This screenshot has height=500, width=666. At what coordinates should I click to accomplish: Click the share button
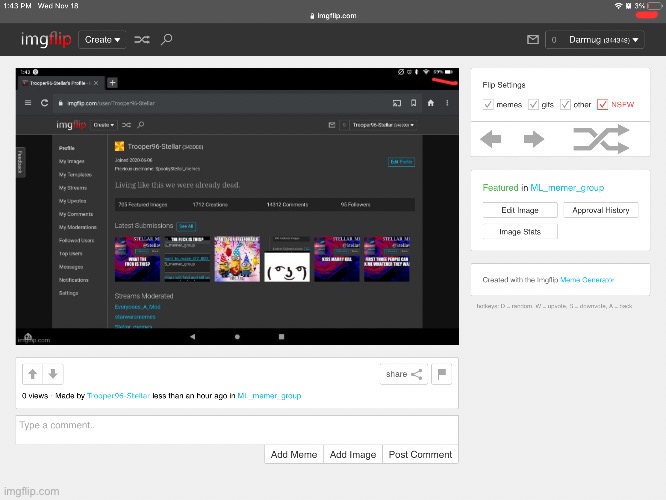[x=404, y=374]
